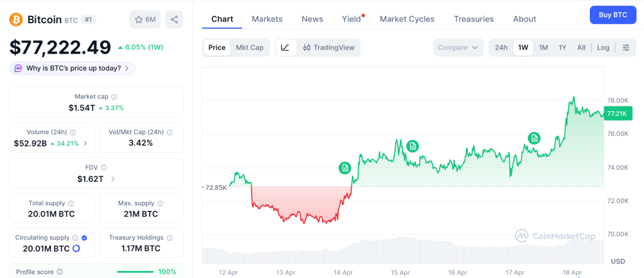This screenshot has height=278, width=644.
Task: Switch chart to Mkt Cap view
Action: [250, 48]
